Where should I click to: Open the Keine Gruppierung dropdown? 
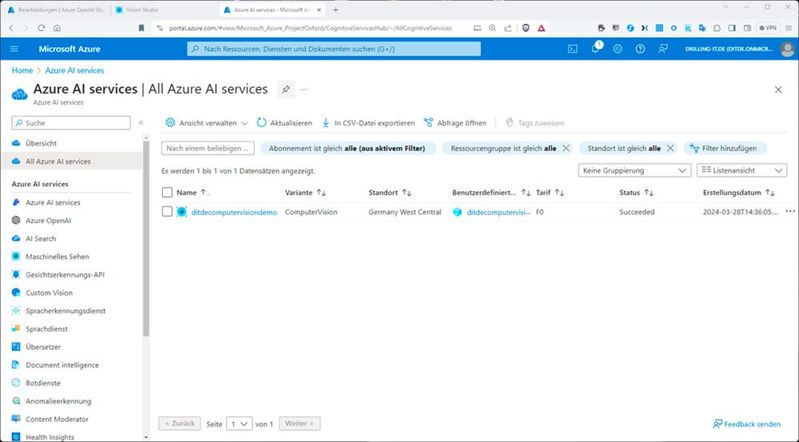click(634, 170)
